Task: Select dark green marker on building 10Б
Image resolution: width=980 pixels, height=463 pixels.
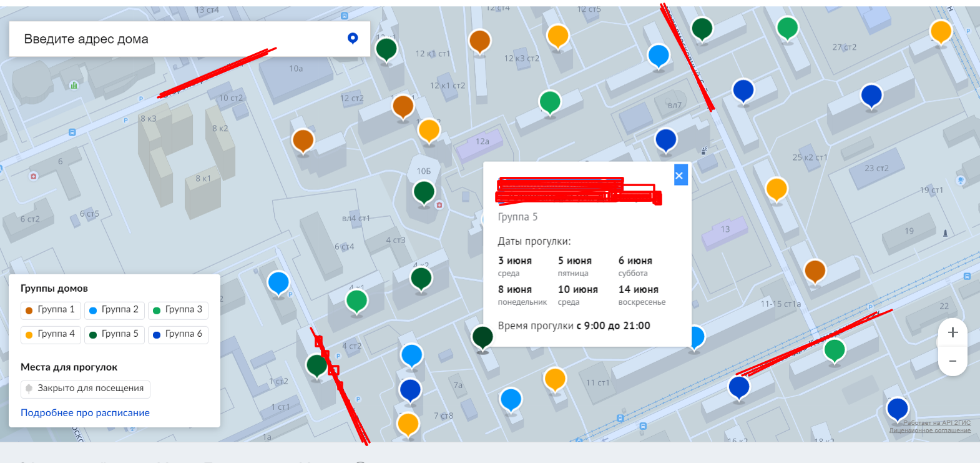Action: point(424,191)
